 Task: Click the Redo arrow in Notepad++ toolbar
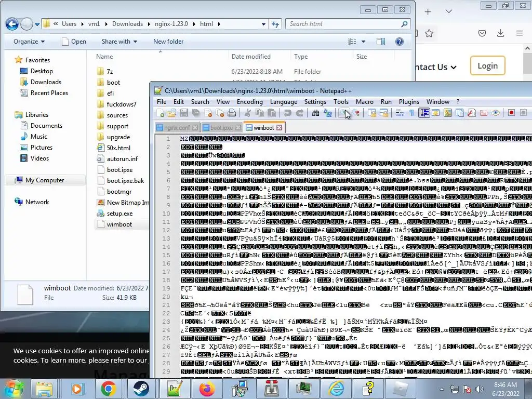pos(300,113)
